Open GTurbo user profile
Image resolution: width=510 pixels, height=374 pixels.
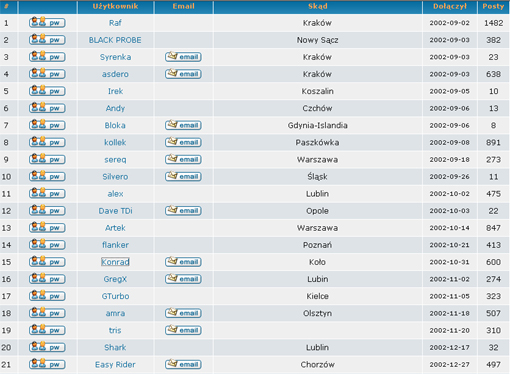pyautogui.click(x=115, y=296)
